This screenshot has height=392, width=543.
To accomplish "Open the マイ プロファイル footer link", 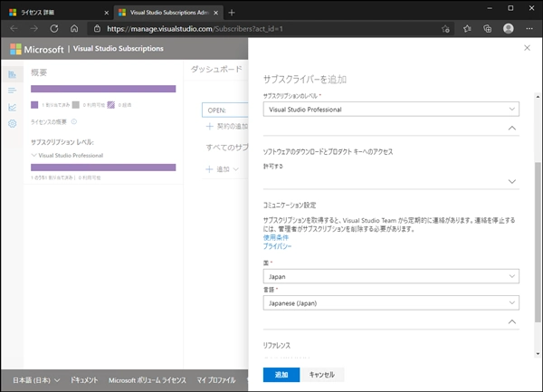I will pyautogui.click(x=216, y=380).
